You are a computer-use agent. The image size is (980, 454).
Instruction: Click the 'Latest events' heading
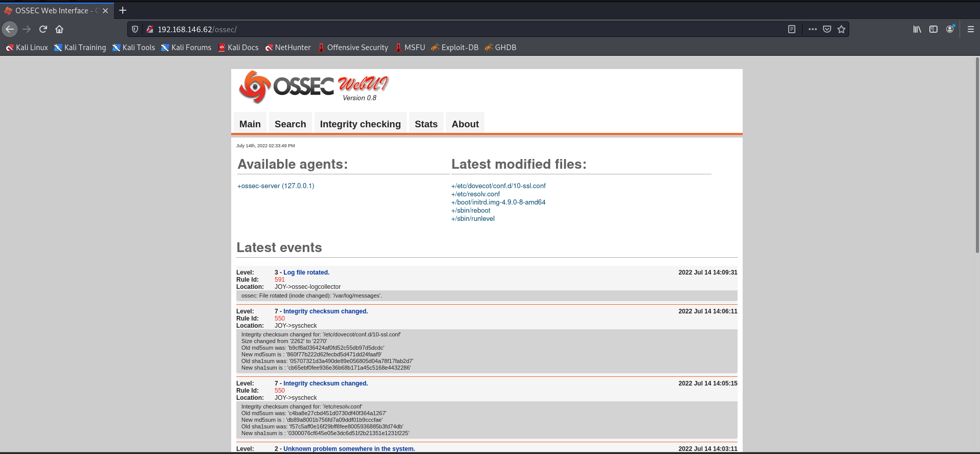tap(279, 247)
